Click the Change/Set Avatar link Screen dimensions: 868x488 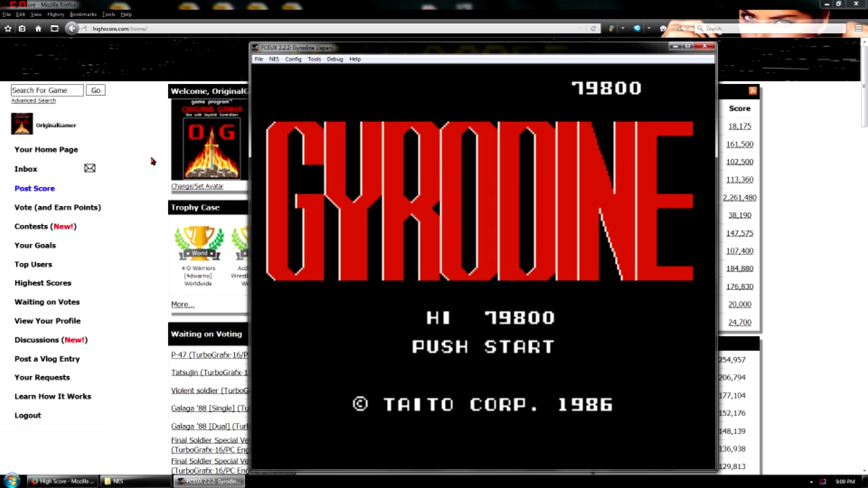[x=197, y=186]
